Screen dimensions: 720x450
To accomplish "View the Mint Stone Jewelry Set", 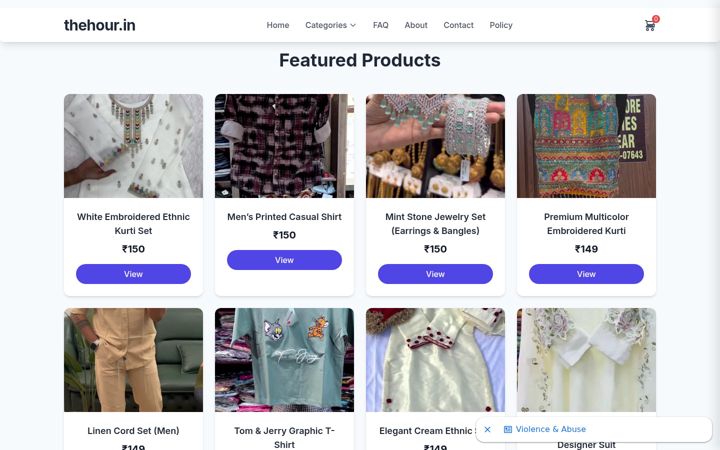I will pos(435,274).
